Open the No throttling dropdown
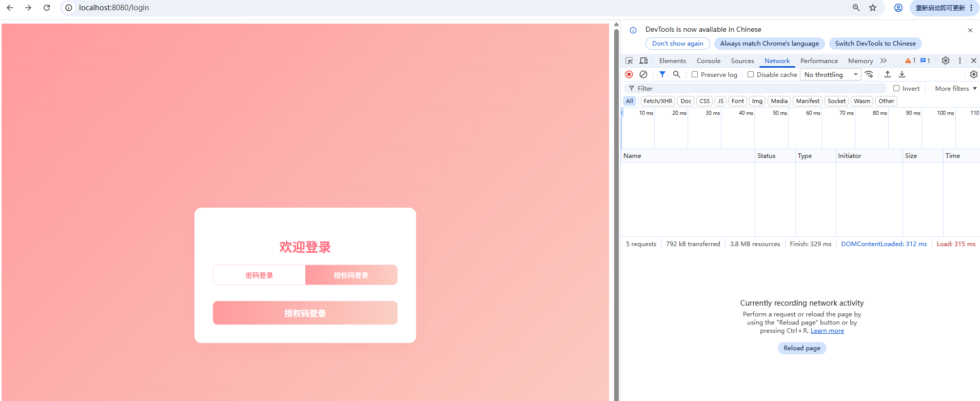The image size is (980, 401). point(831,74)
